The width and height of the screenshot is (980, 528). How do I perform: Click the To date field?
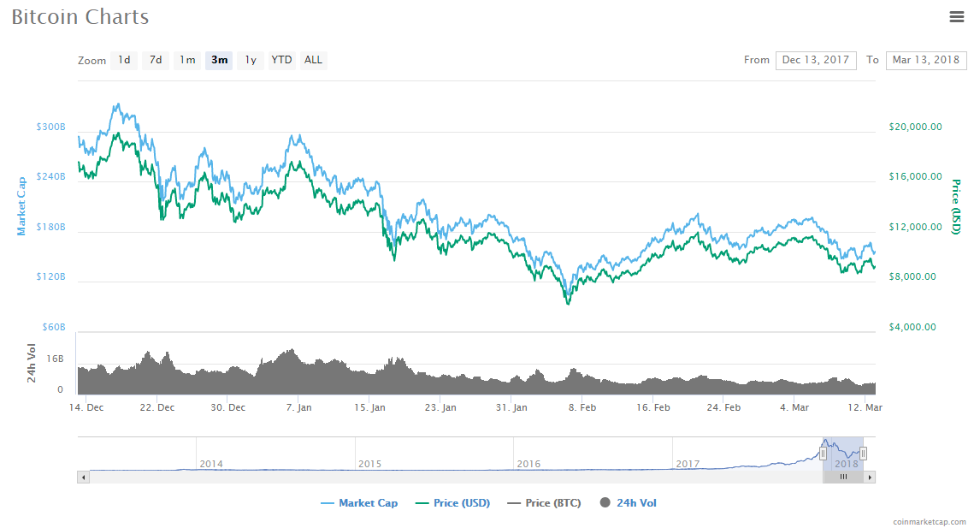coord(925,60)
